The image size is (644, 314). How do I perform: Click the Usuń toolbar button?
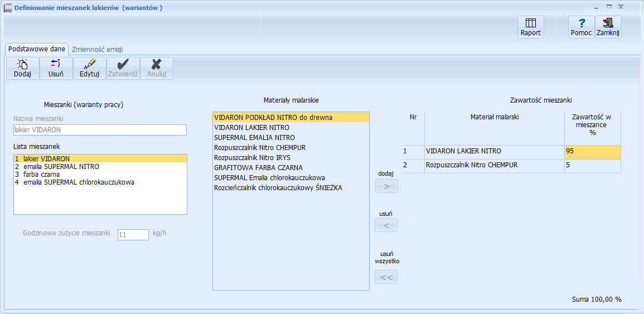coord(56,68)
